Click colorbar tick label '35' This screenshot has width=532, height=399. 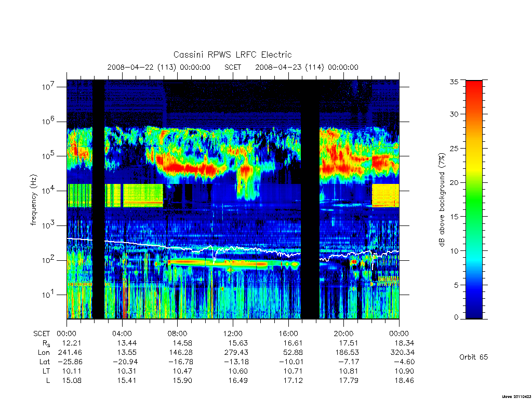454,82
